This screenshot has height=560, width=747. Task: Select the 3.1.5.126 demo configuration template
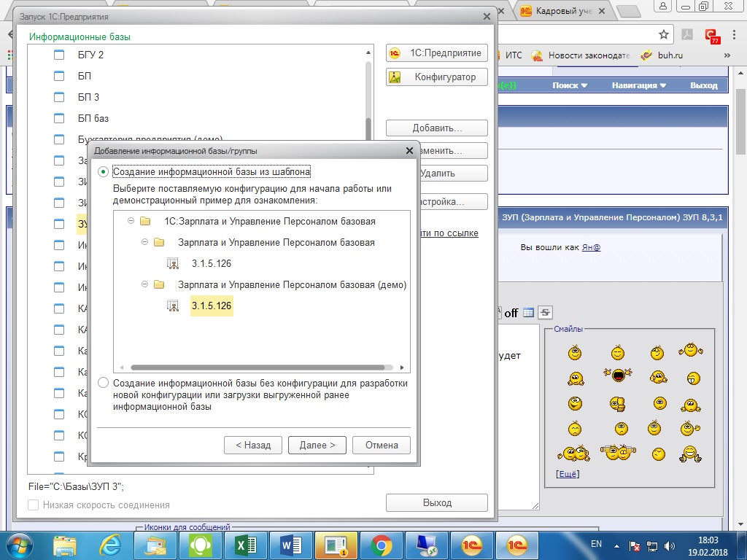point(211,306)
